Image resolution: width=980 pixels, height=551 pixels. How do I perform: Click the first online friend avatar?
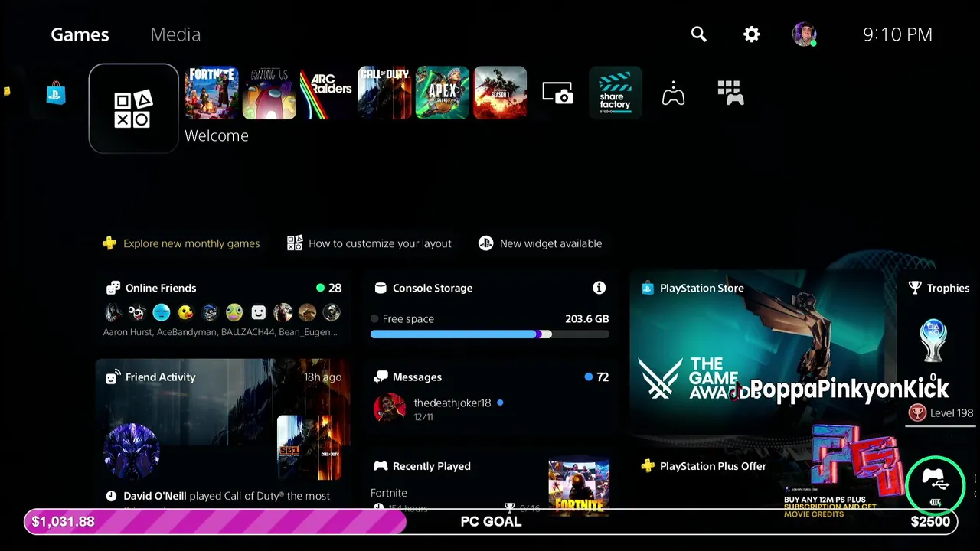113,312
